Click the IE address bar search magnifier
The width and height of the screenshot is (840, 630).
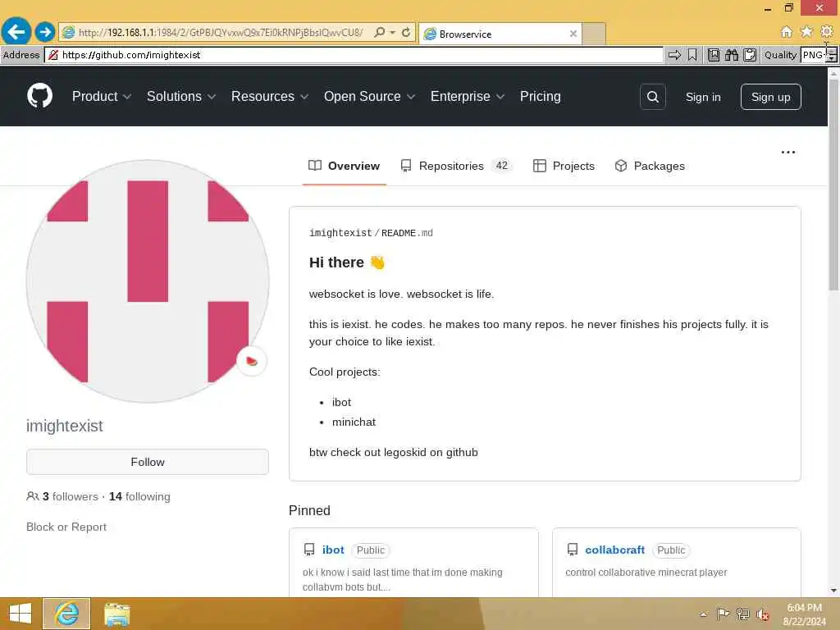point(379,33)
